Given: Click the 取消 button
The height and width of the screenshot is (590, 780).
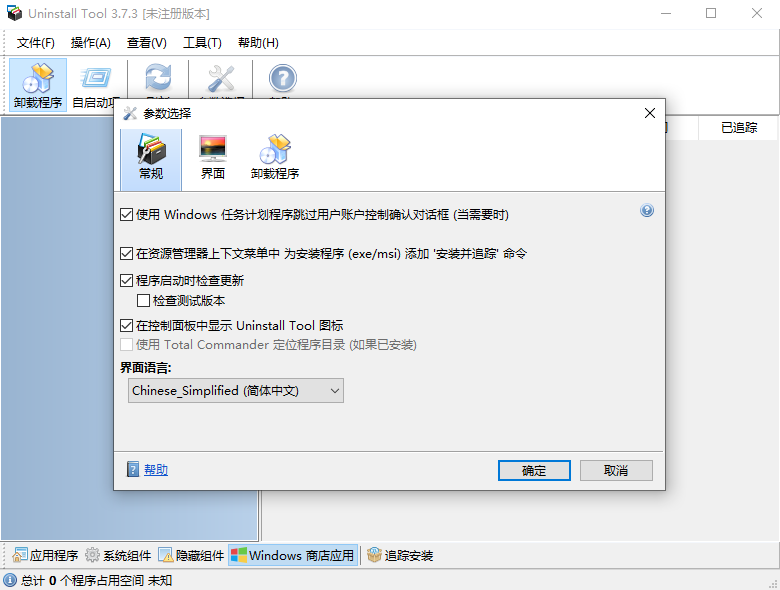Looking at the screenshot, I should click(616, 471).
